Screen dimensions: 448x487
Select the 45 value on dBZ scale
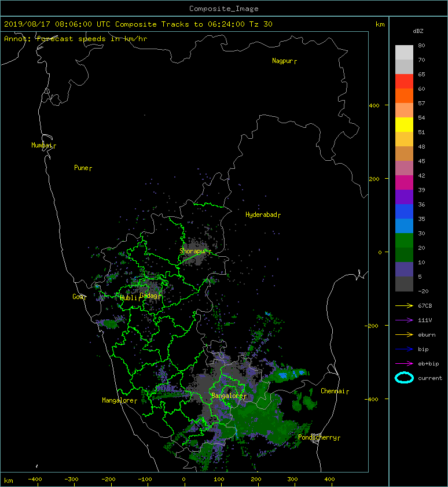(421, 161)
